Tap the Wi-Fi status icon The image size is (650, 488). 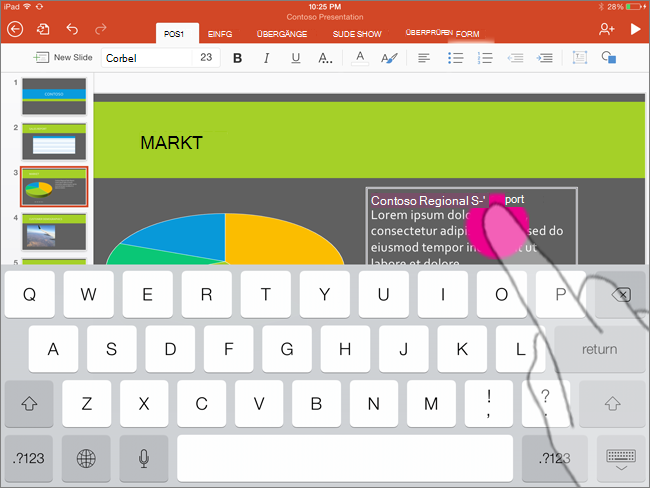point(27,7)
